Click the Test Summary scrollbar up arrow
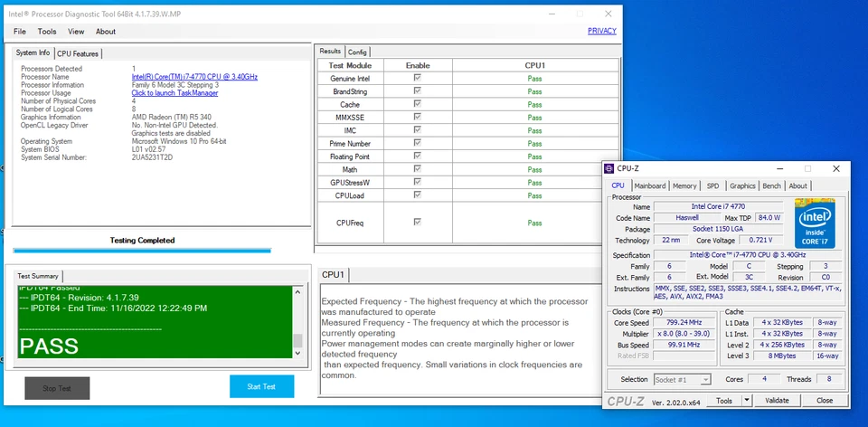Viewport: 868px width, 427px height. tap(297, 292)
